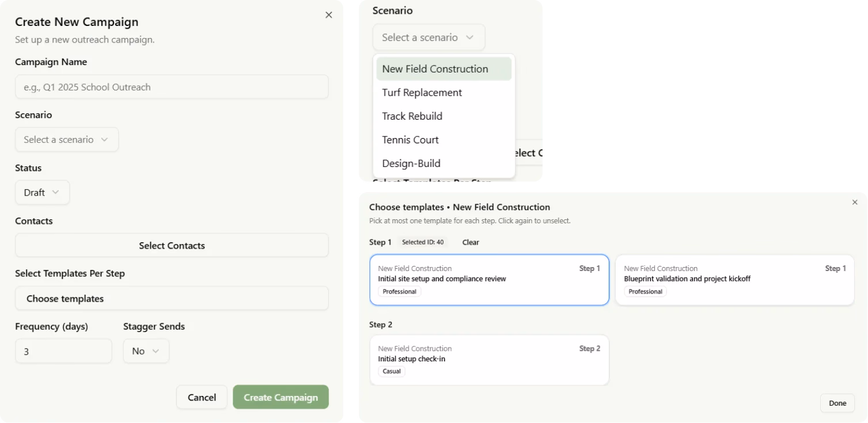Viewport: 868px width, 423px height.
Task: Choose Turf Replacement from scenario list
Action: point(444,93)
